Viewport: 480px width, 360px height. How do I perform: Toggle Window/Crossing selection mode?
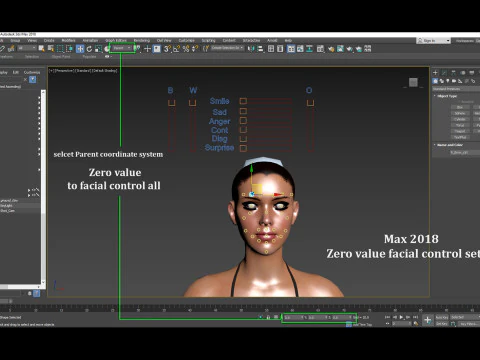point(69,49)
